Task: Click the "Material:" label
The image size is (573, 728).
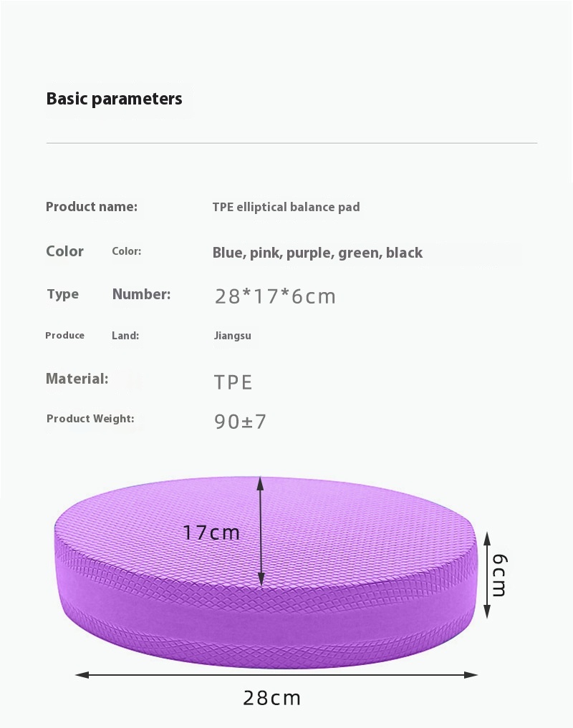Action: pos(77,379)
